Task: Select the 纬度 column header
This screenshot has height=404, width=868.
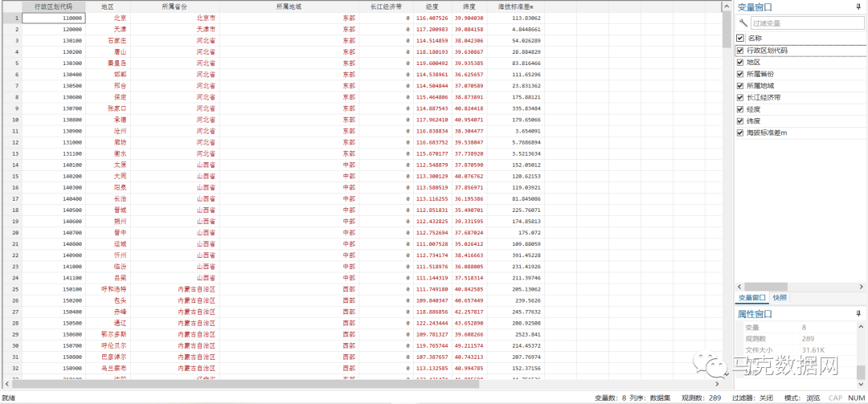Action: click(469, 6)
